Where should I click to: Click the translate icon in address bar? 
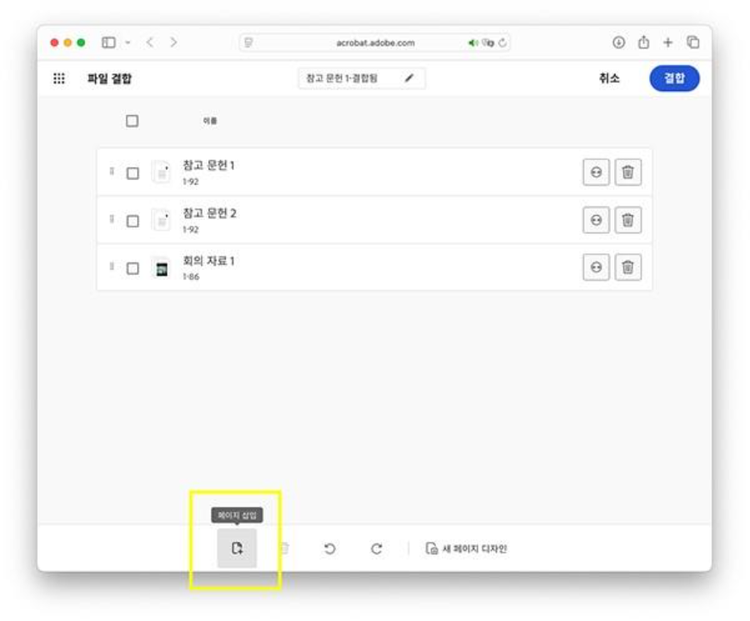click(488, 43)
